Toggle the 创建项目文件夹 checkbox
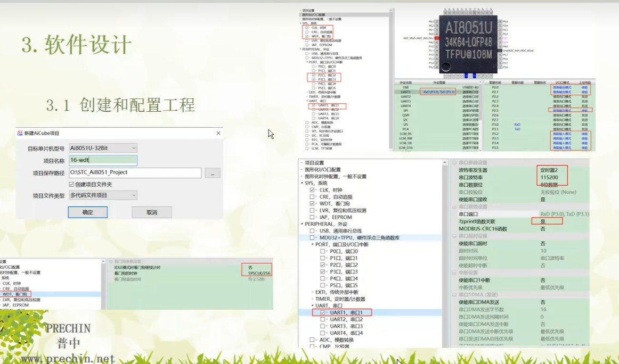619x364 pixels. point(71,184)
